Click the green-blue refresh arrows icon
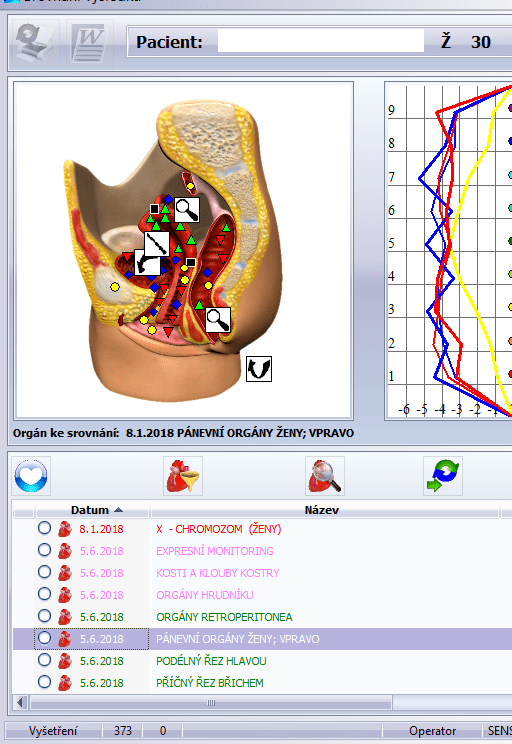Image resolution: width=512 pixels, height=744 pixels. coord(443,476)
